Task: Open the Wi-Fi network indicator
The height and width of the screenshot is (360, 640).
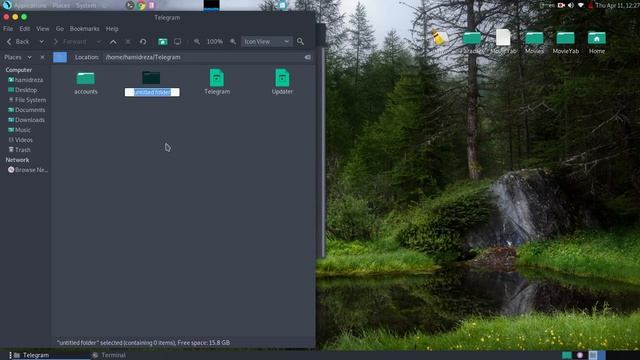Action: pyautogui.click(x=580, y=5)
